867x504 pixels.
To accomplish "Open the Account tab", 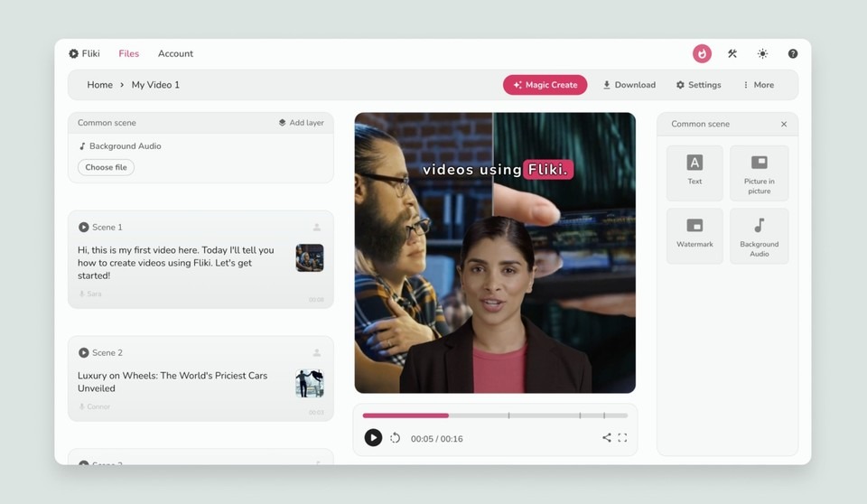I will (175, 54).
